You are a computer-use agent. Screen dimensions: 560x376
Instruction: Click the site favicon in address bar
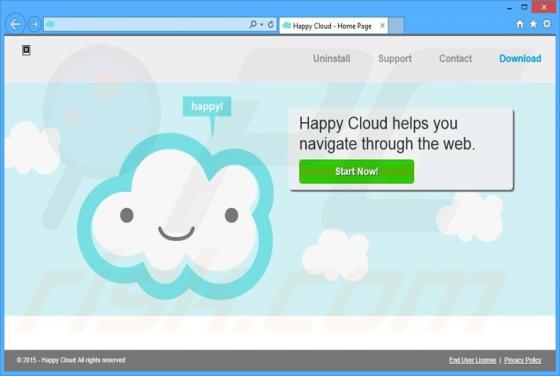pyautogui.click(x=50, y=24)
